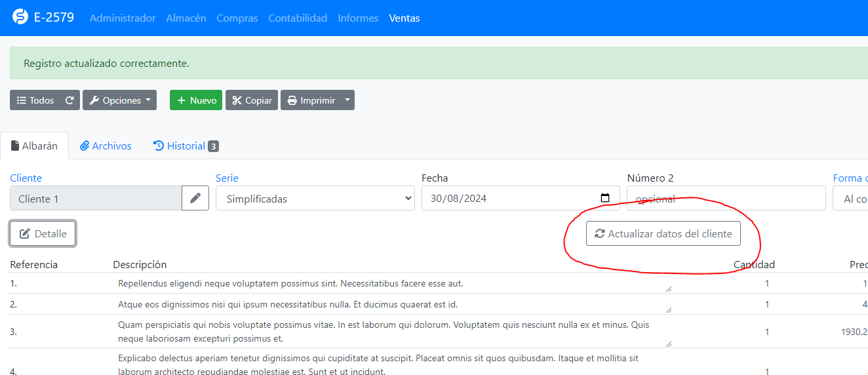Open the Contabilidad menu

coord(298,18)
